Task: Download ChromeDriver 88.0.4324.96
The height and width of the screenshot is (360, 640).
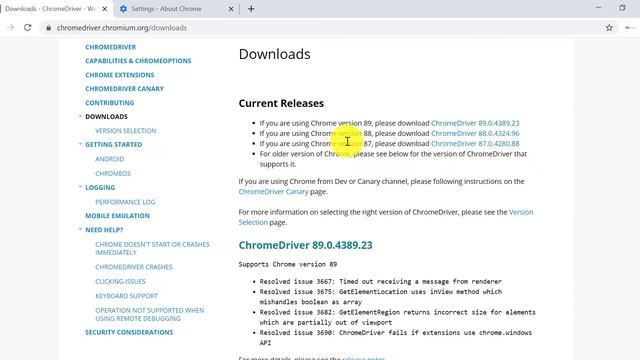Action: (475, 133)
